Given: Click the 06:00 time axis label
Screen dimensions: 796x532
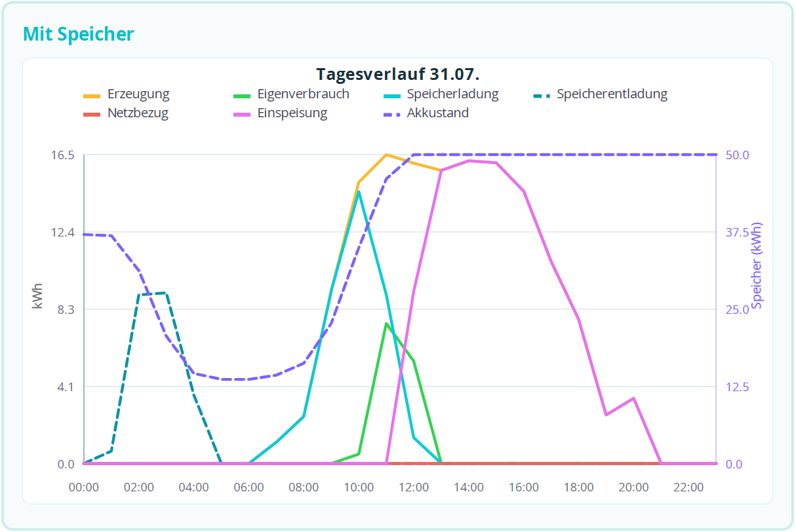Looking at the screenshot, I should pos(249,487).
